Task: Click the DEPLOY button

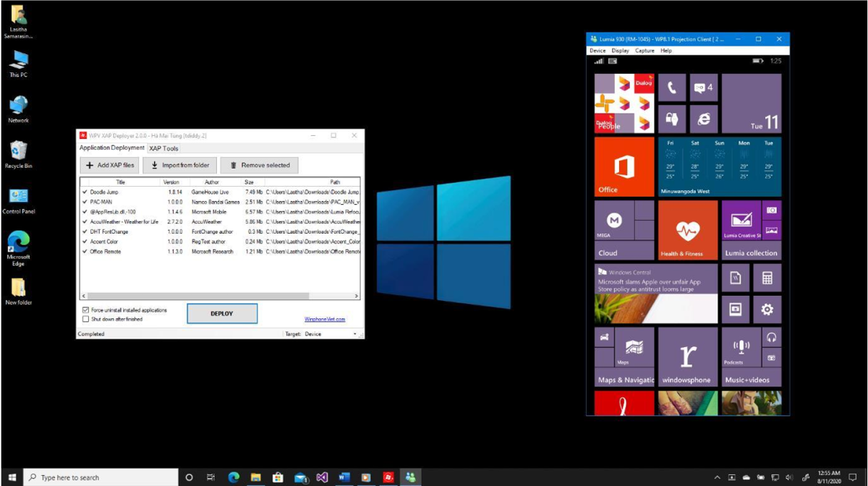Action: click(222, 314)
